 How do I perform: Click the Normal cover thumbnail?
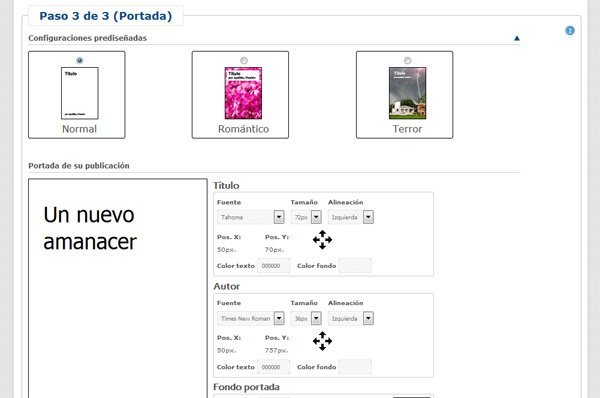(80, 93)
